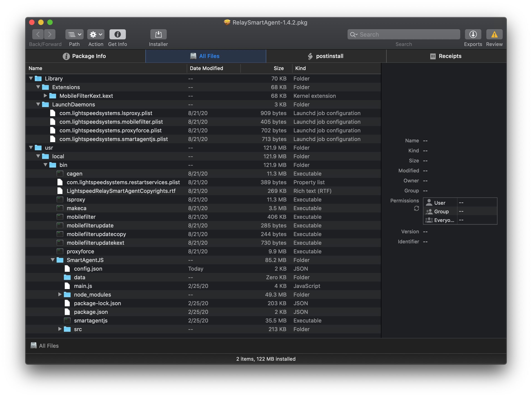The height and width of the screenshot is (398, 532).
Task: Click the Back arrow button
Action: [38, 34]
